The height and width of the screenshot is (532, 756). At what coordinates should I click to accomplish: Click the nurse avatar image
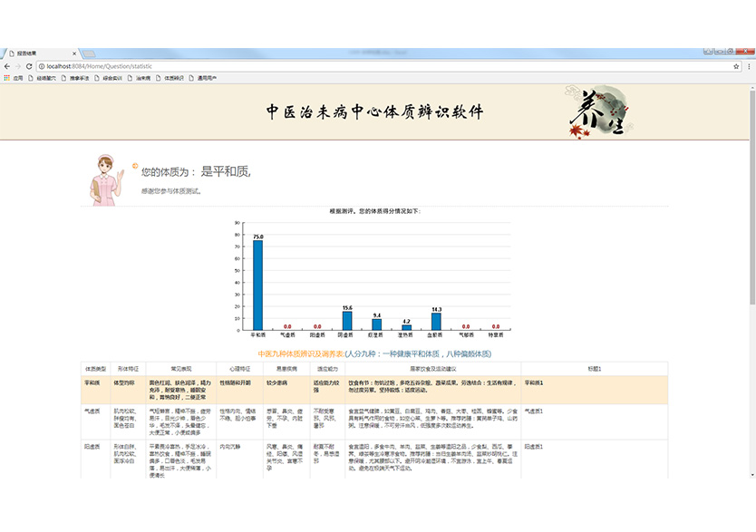point(108,179)
